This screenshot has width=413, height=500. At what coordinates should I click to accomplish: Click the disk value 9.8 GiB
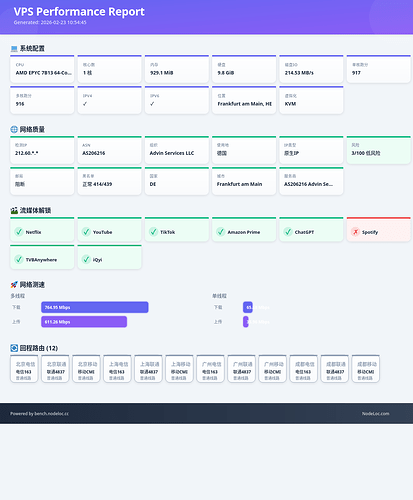pos(226,73)
